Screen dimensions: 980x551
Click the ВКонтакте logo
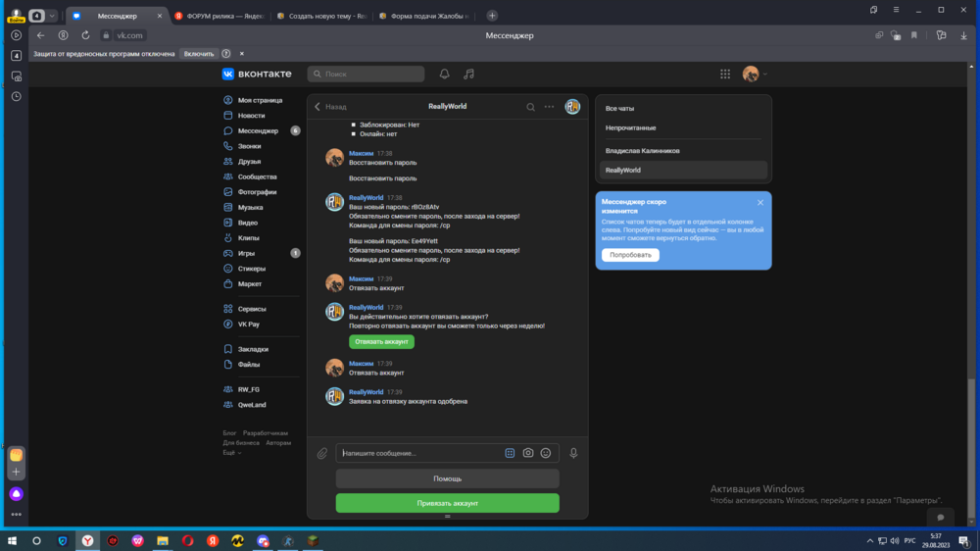point(257,74)
